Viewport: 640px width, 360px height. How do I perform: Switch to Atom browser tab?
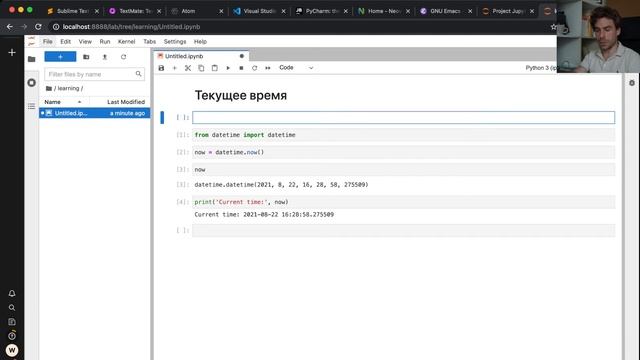tap(197, 11)
